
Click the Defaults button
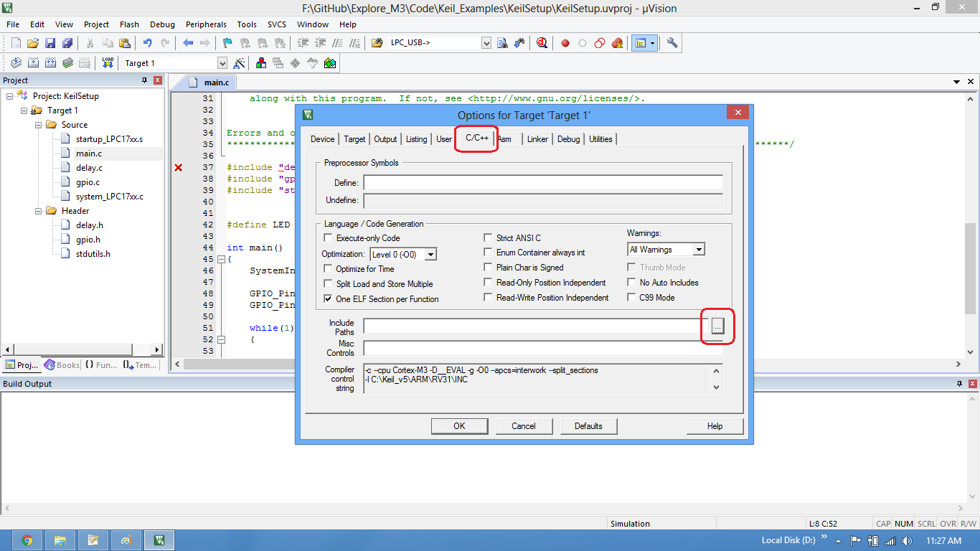(588, 426)
